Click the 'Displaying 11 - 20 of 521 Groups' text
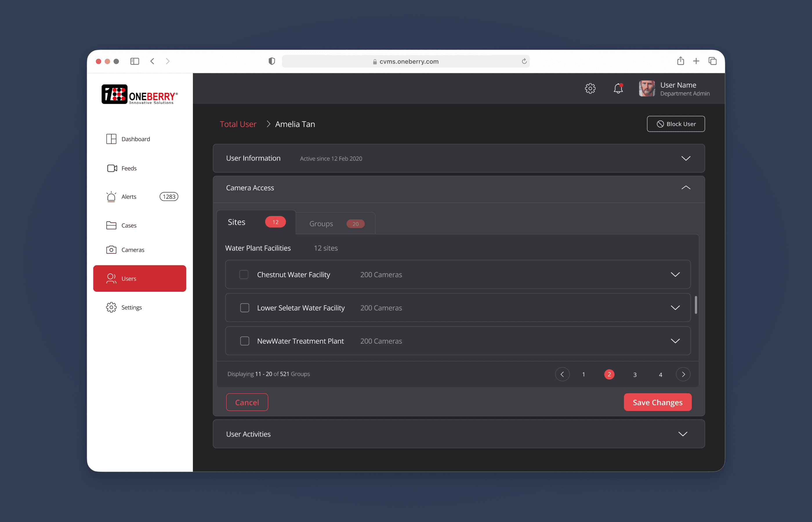812x522 pixels. (269, 374)
